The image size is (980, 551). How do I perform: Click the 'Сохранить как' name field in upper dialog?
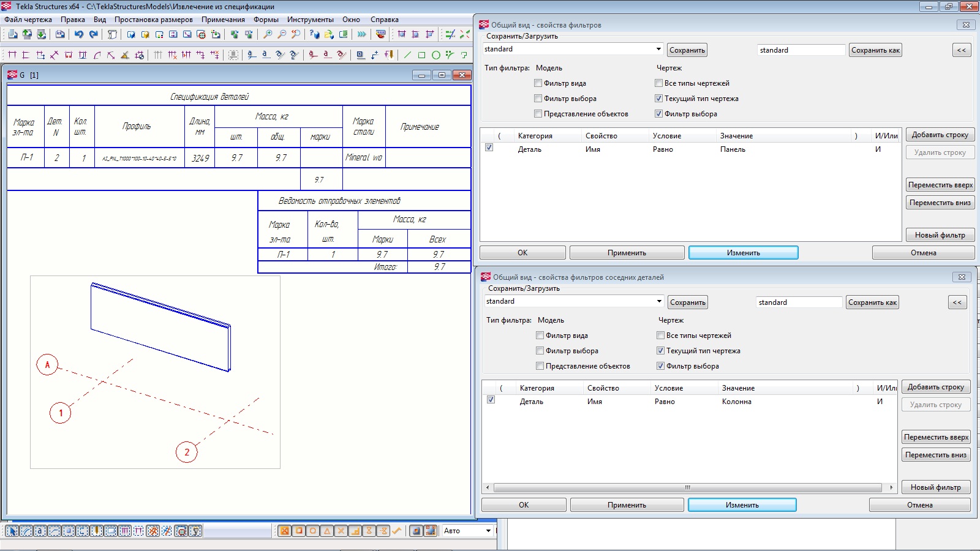click(x=801, y=50)
